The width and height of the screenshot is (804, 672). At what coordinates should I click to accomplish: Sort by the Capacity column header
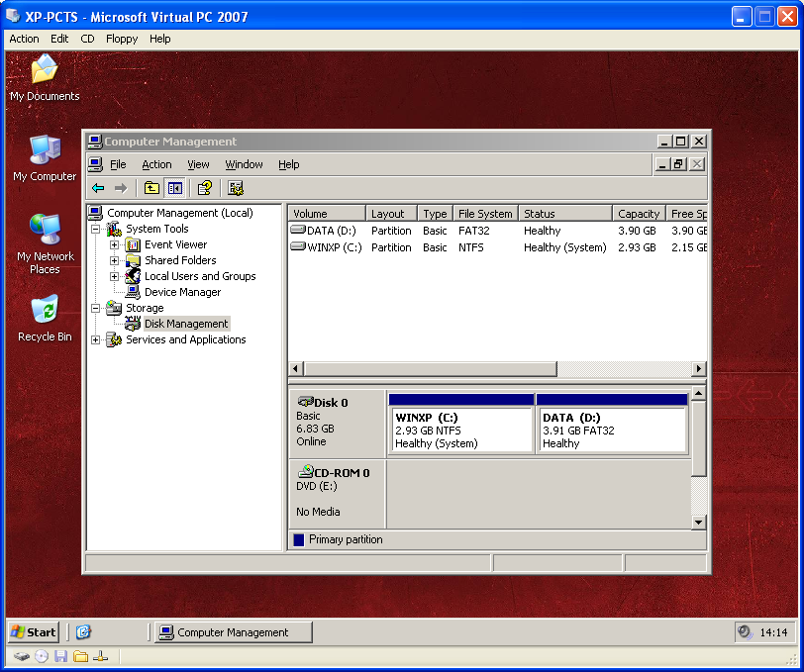pyautogui.click(x=639, y=213)
